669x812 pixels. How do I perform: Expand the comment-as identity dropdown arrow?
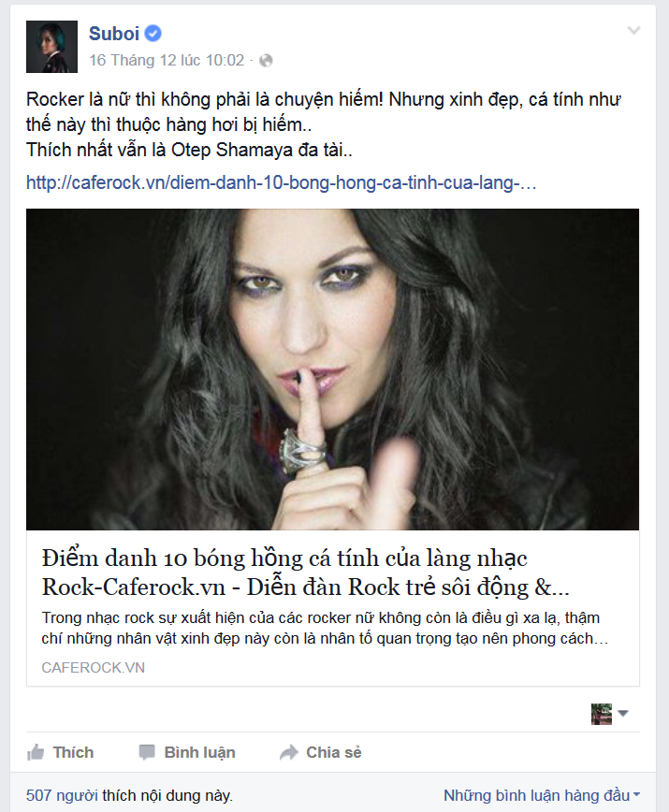tap(623, 714)
